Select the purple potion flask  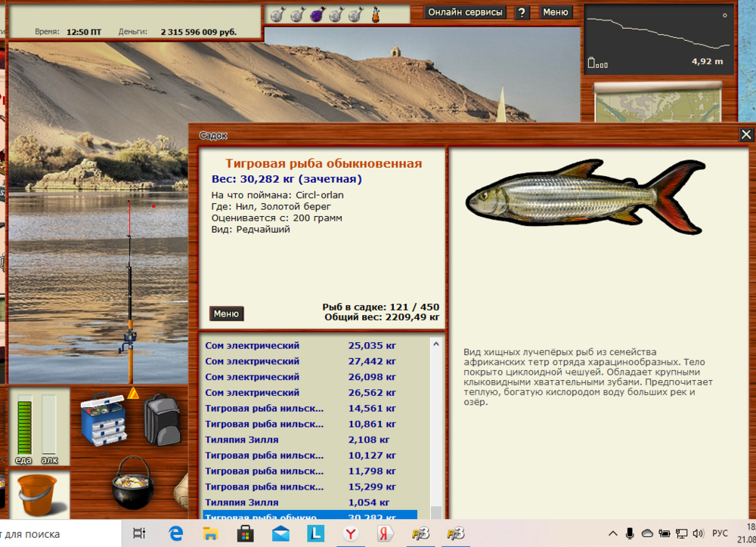[318, 14]
